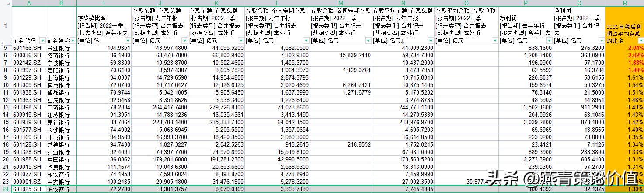The height and width of the screenshot is (193, 644).
Task: Click net profit value 1,208.3400
Action: 526,55
